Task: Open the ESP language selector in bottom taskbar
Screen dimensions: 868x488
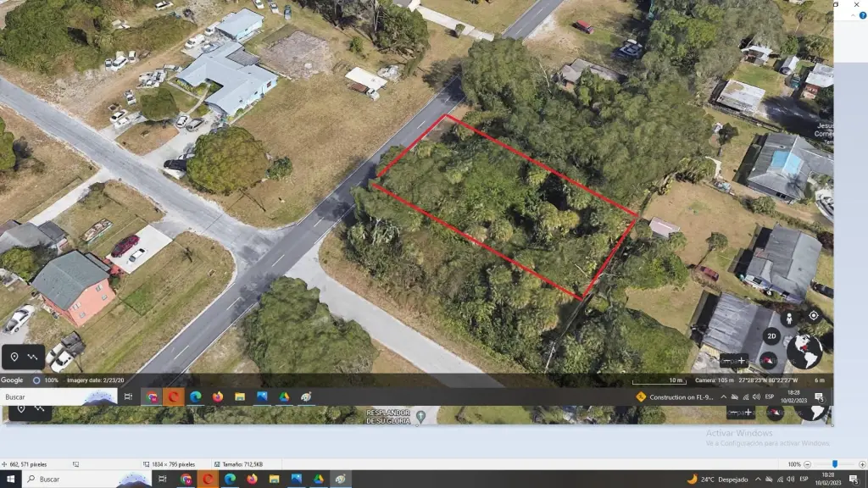Action: coord(802,480)
